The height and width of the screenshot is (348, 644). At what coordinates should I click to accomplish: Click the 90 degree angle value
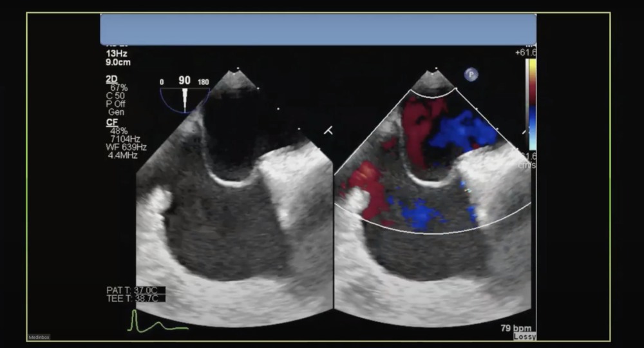184,81
